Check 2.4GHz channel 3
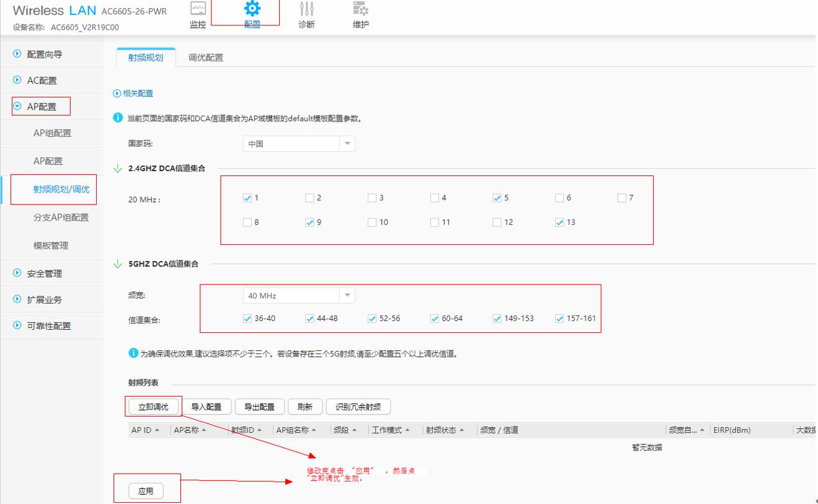 (372, 198)
